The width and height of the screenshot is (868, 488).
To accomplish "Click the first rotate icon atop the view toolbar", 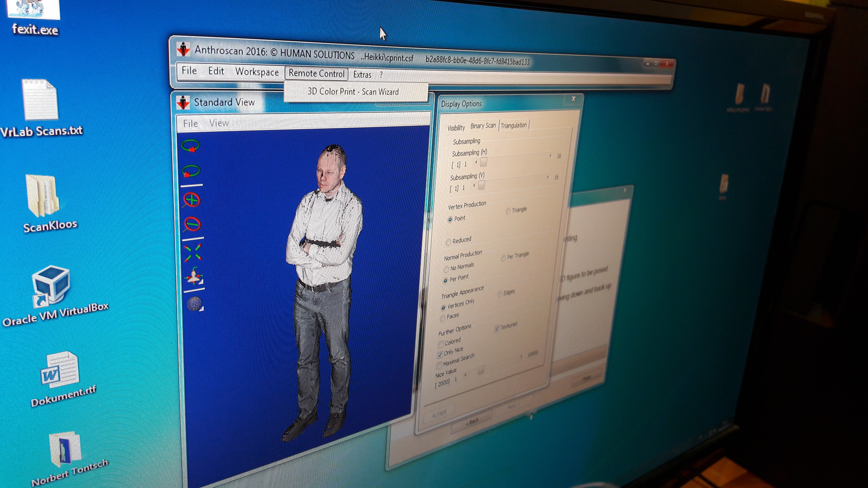I will (x=190, y=146).
